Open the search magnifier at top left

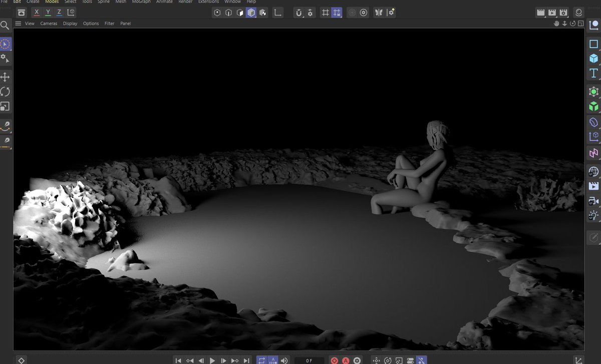(x=5, y=26)
